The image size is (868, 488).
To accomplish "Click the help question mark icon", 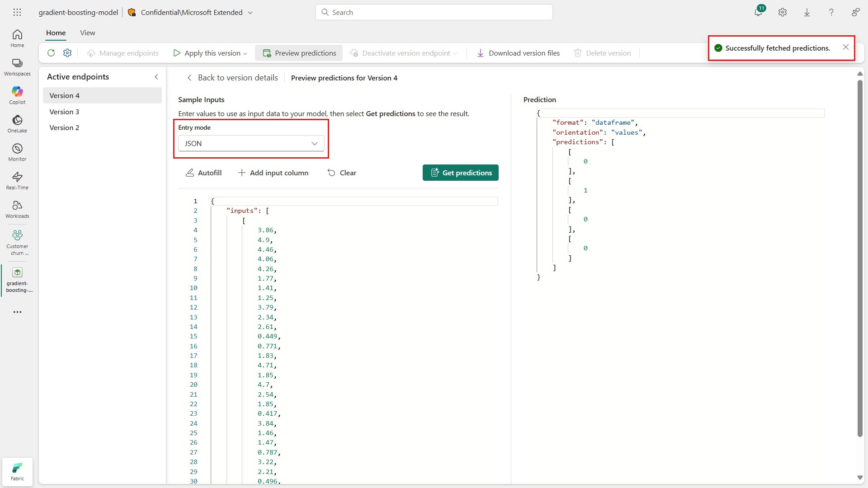I will (831, 13).
